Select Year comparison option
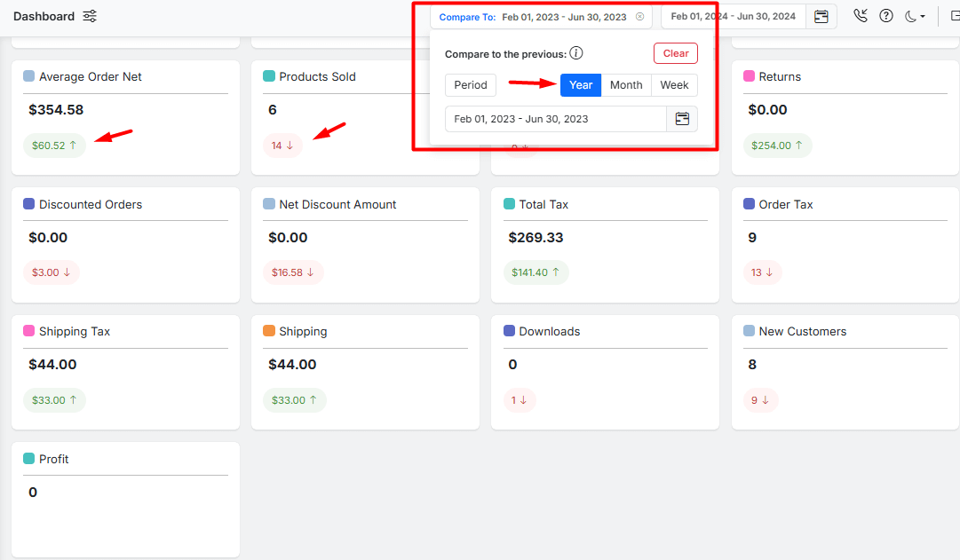 581,85
